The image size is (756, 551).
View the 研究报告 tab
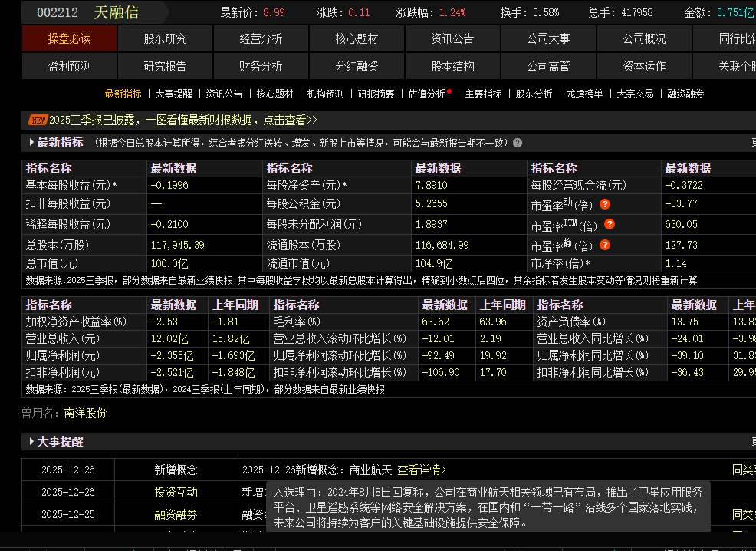pyautogui.click(x=166, y=66)
